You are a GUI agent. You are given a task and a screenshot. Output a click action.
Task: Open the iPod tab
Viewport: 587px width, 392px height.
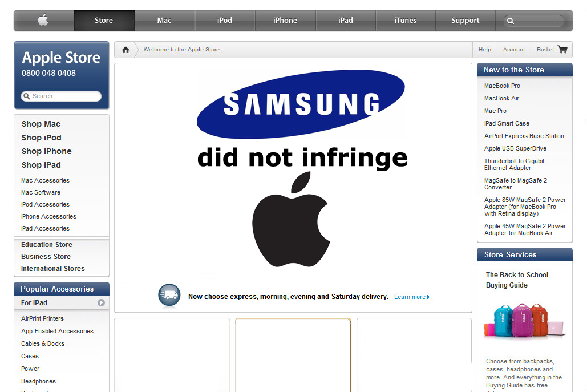225,20
